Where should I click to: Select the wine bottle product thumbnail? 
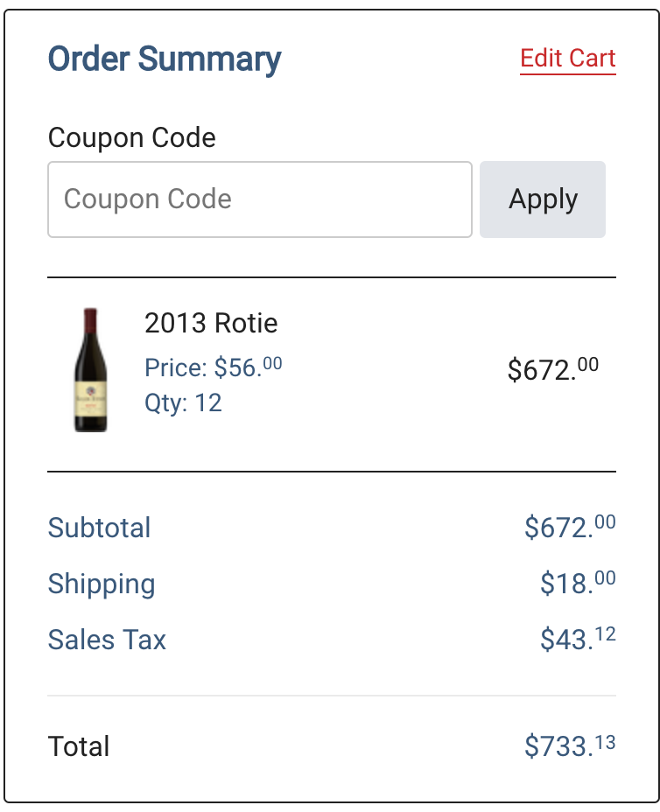(91, 370)
